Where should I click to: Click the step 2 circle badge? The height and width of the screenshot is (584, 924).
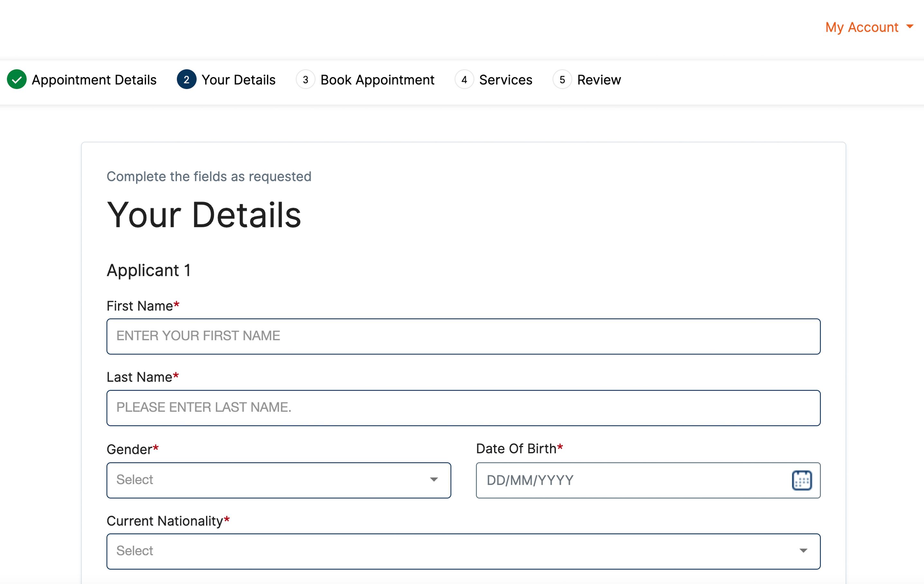point(186,80)
